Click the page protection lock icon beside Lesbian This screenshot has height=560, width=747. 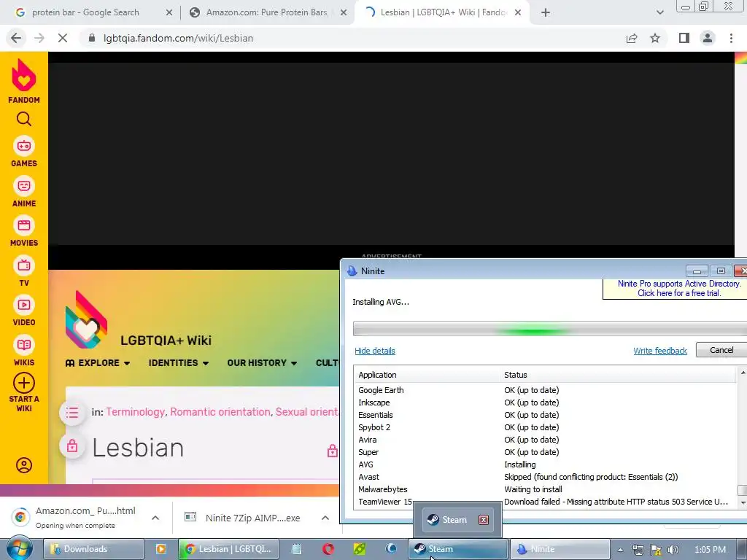pos(72,446)
